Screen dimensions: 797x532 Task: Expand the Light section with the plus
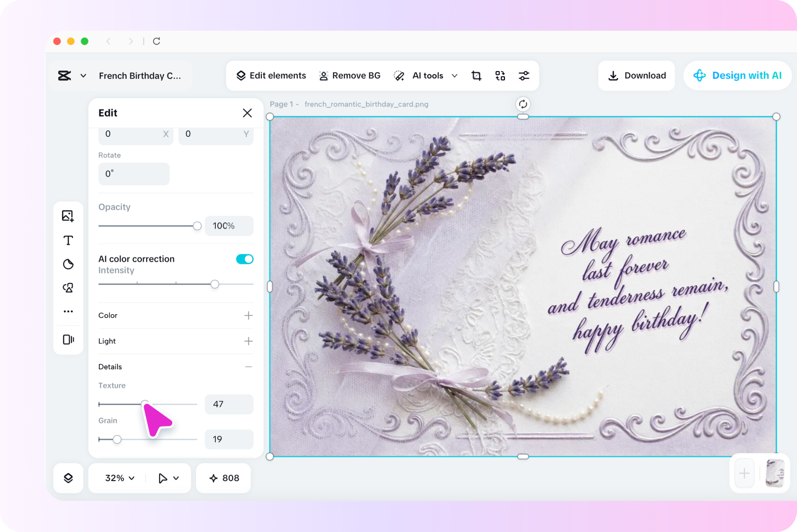coord(248,341)
